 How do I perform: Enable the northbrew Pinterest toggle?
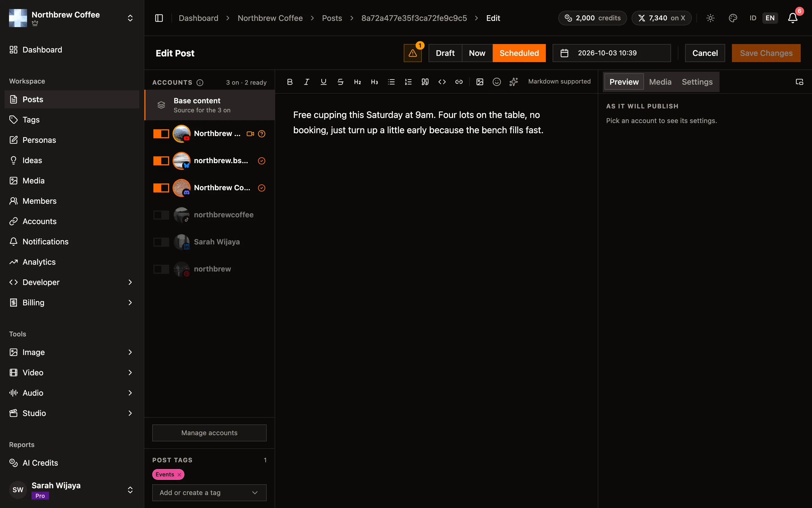pos(161,269)
